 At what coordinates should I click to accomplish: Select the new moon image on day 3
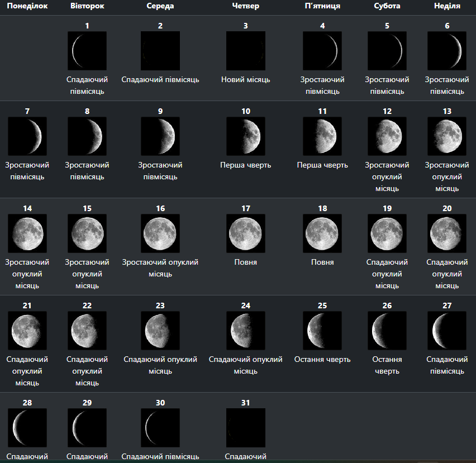coord(245,51)
